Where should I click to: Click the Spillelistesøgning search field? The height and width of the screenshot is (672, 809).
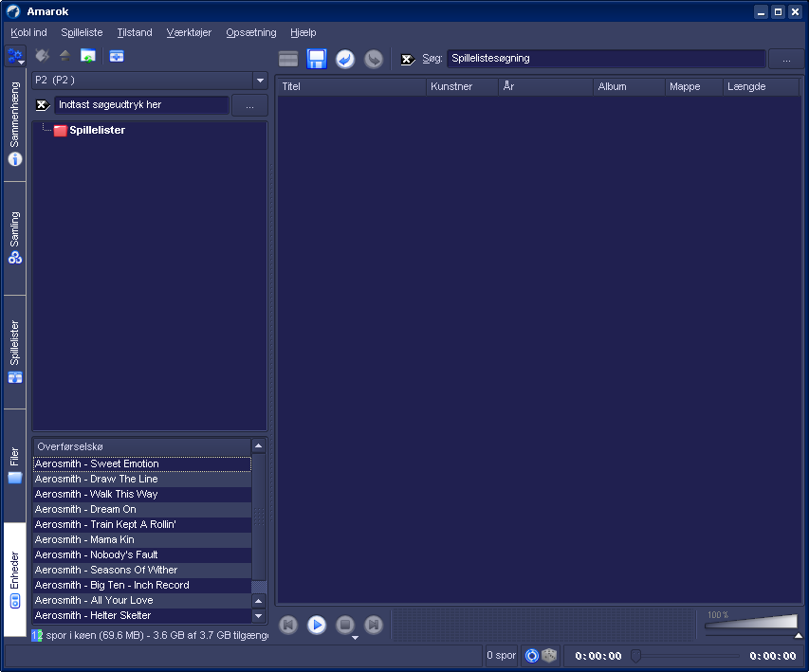606,58
